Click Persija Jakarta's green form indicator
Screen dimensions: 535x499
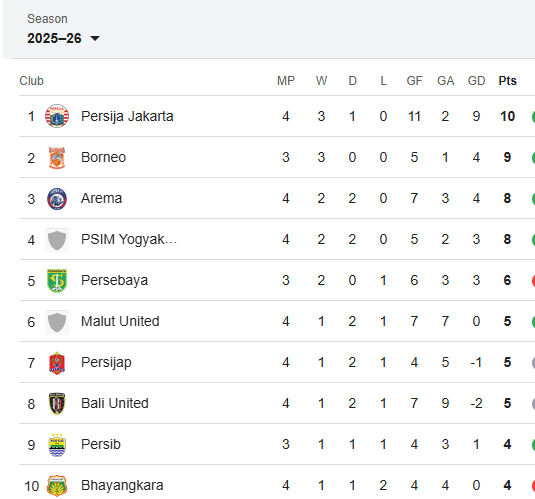[x=533, y=116]
